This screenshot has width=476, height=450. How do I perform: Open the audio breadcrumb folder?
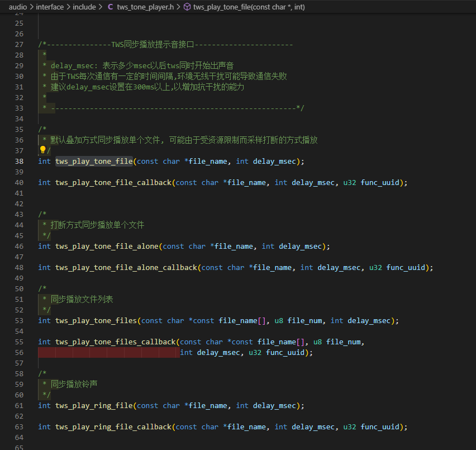pyautogui.click(x=18, y=7)
